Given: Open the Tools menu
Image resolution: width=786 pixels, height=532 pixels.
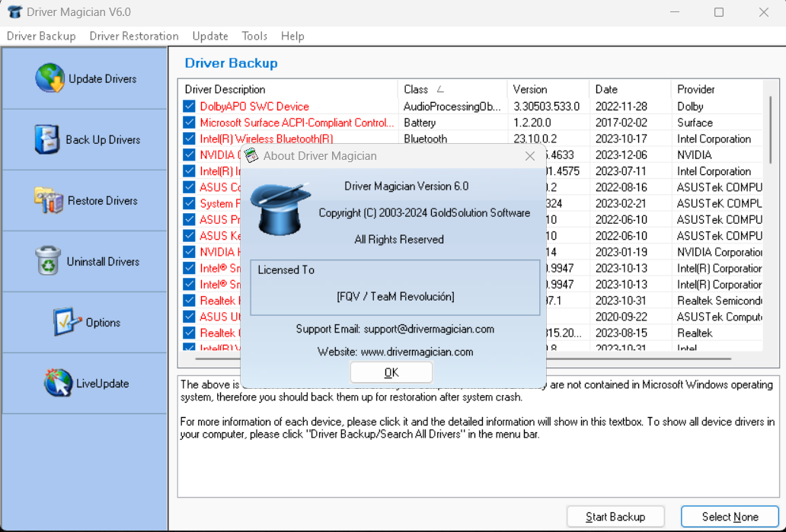Looking at the screenshot, I should click(x=254, y=36).
